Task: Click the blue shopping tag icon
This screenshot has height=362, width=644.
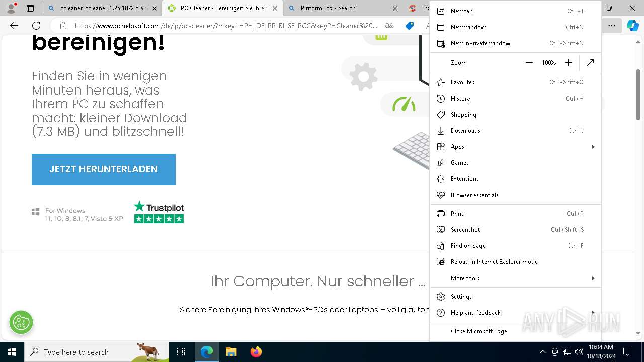Action: click(410, 26)
